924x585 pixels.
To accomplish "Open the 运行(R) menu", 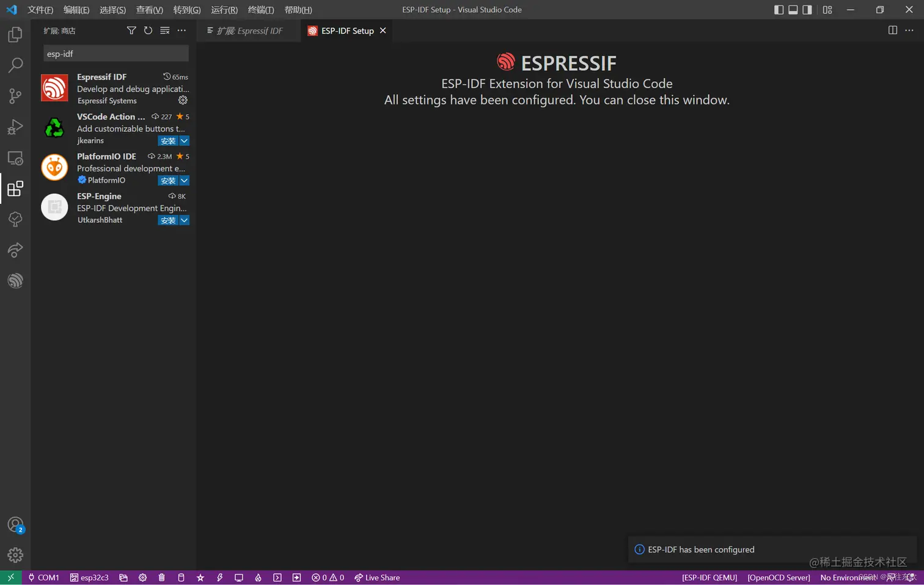I will coord(224,10).
